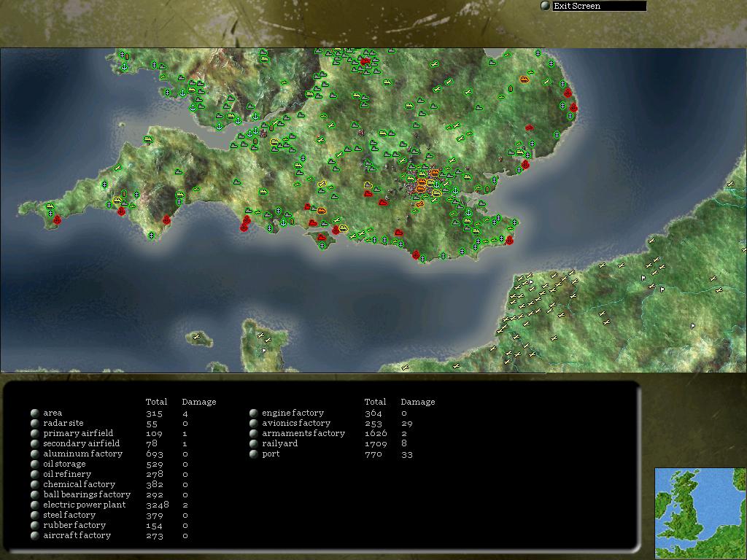
Task: Click the red port icon on the Sussex coast
Action: (415, 254)
